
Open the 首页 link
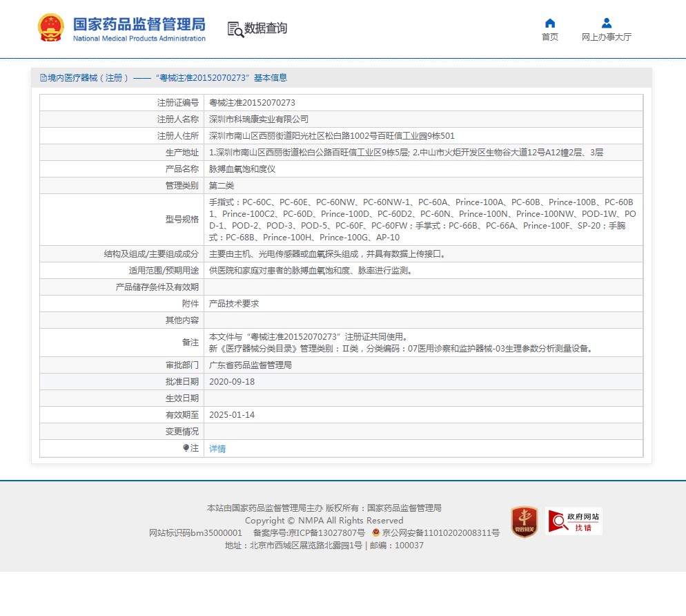coord(550,37)
